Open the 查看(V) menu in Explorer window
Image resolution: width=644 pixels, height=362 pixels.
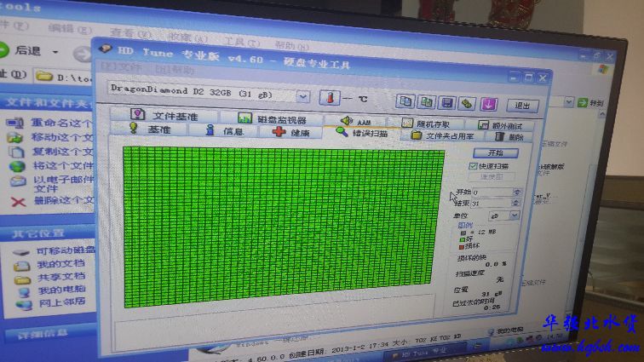click(130, 32)
